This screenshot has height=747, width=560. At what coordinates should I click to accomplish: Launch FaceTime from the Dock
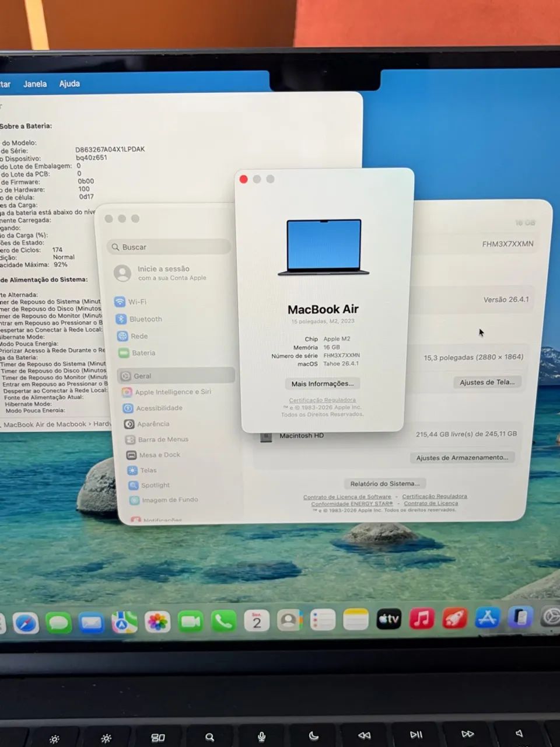(190, 621)
